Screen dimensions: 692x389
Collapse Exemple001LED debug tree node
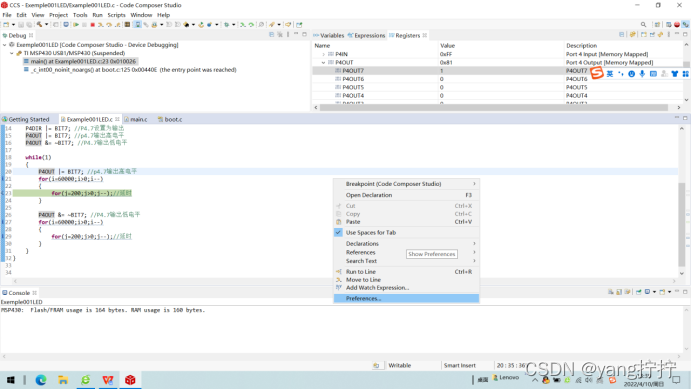pyautogui.click(x=5, y=45)
